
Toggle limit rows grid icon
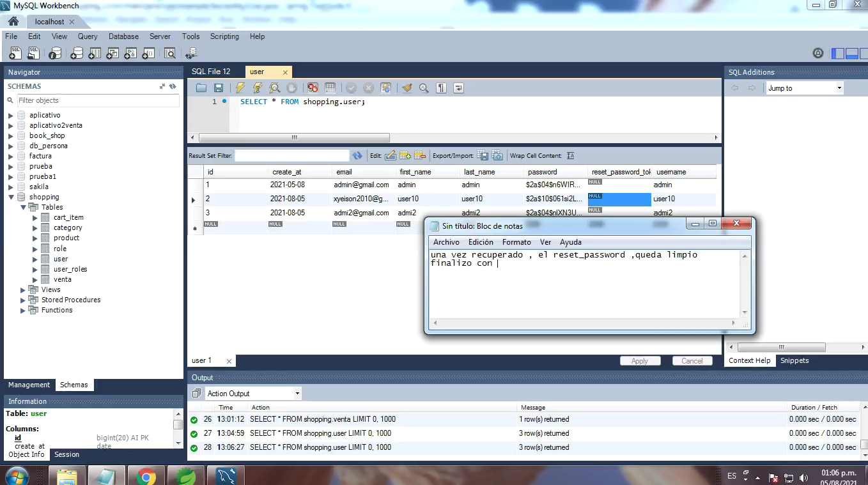tap(330, 88)
